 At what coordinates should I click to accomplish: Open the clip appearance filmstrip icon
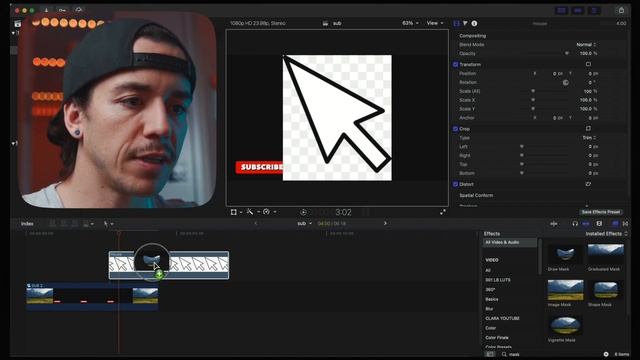tap(599, 224)
